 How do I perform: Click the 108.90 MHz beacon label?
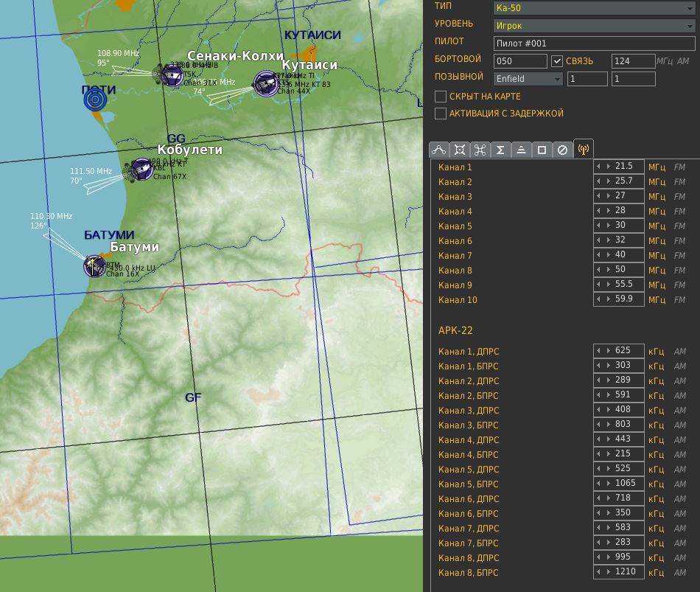click(x=119, y=53)
